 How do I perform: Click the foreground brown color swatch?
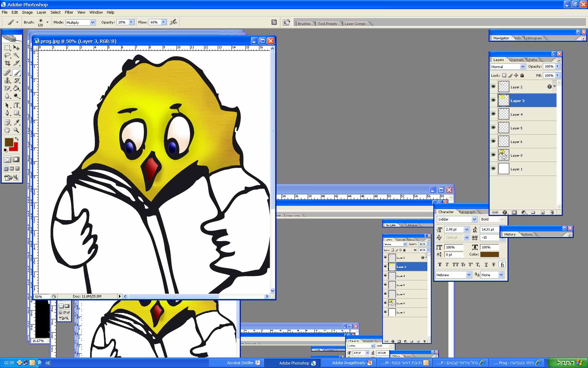9,142
